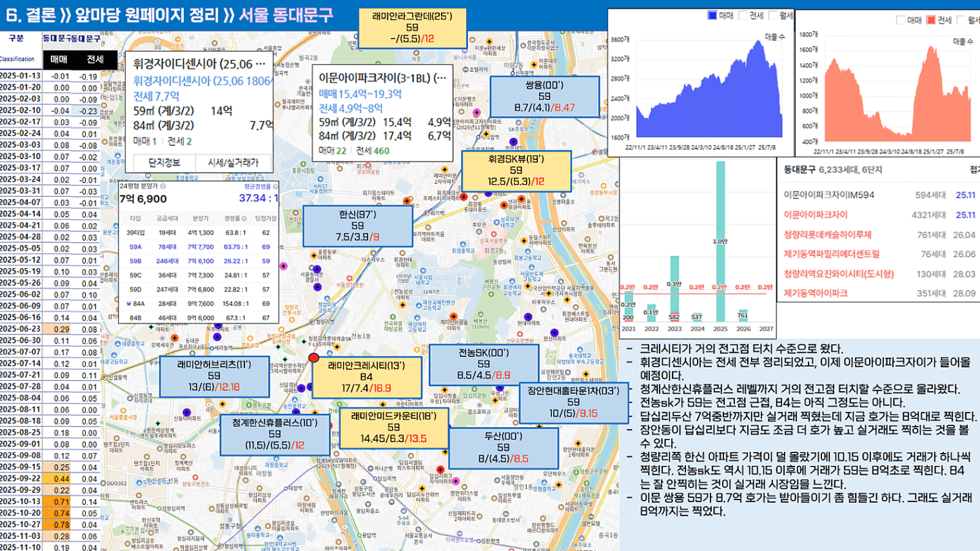The image size is (980, 551).
Task: Click the 2025-10-20 date row
Action: pos(51,513)
